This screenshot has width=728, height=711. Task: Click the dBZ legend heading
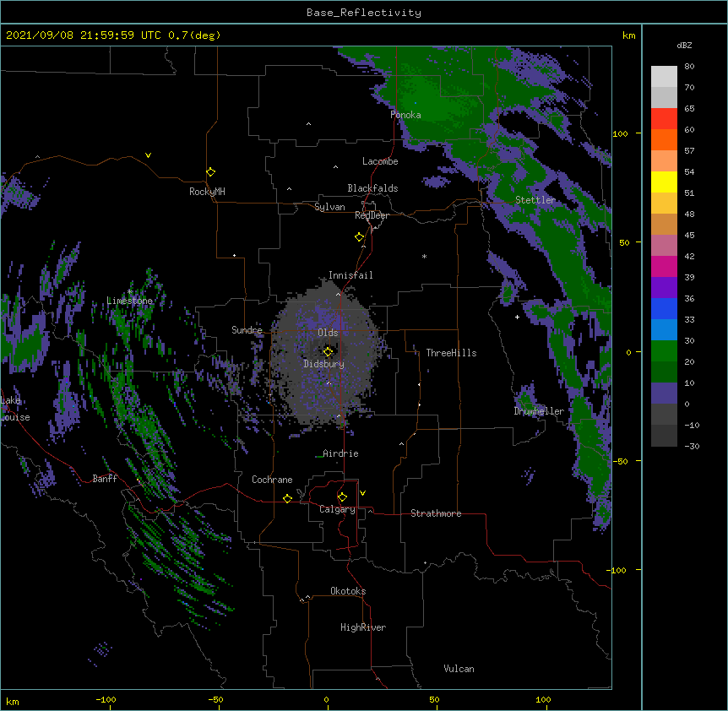[x=684, y=46]
